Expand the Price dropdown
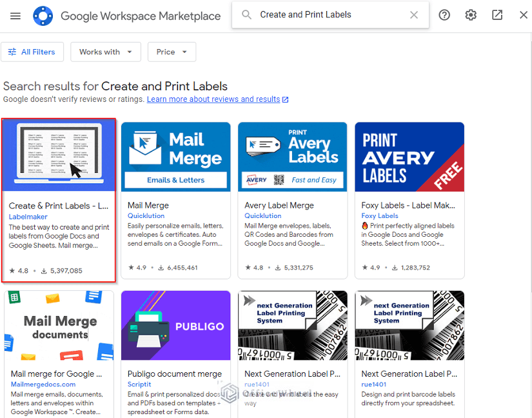This screenshot has width=532, height=418. [172, 52]
